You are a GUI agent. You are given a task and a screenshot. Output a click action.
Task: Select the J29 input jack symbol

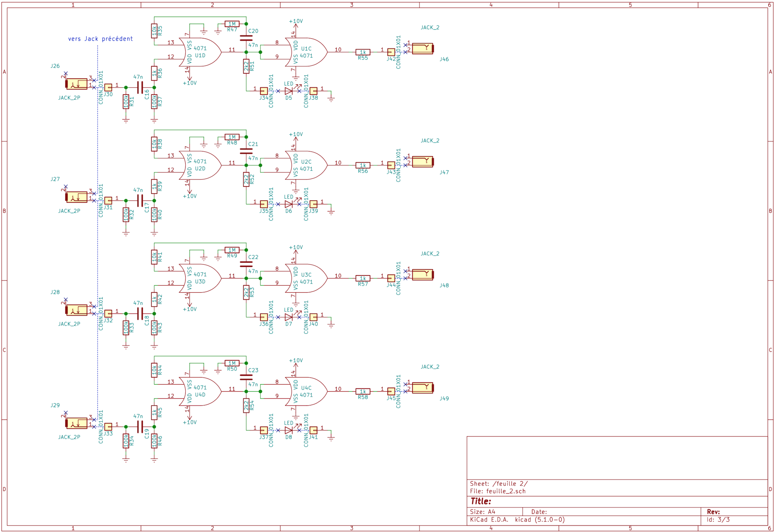pos(77,423)
